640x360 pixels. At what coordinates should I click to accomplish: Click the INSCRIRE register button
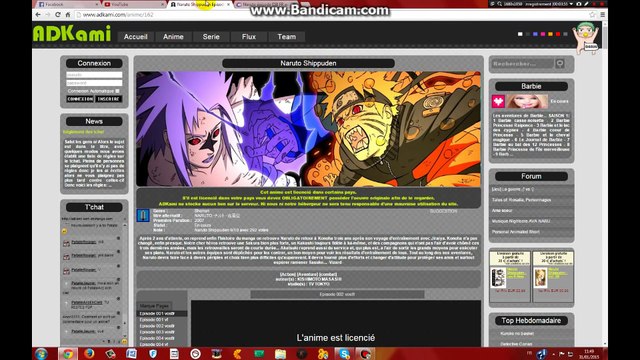coord(109,99)
